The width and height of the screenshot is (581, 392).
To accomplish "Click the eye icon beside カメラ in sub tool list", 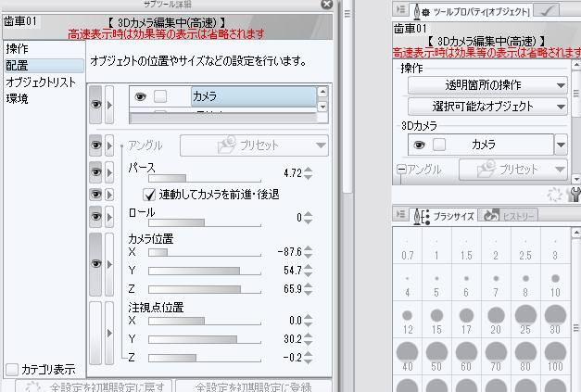I will pos(141,95).
